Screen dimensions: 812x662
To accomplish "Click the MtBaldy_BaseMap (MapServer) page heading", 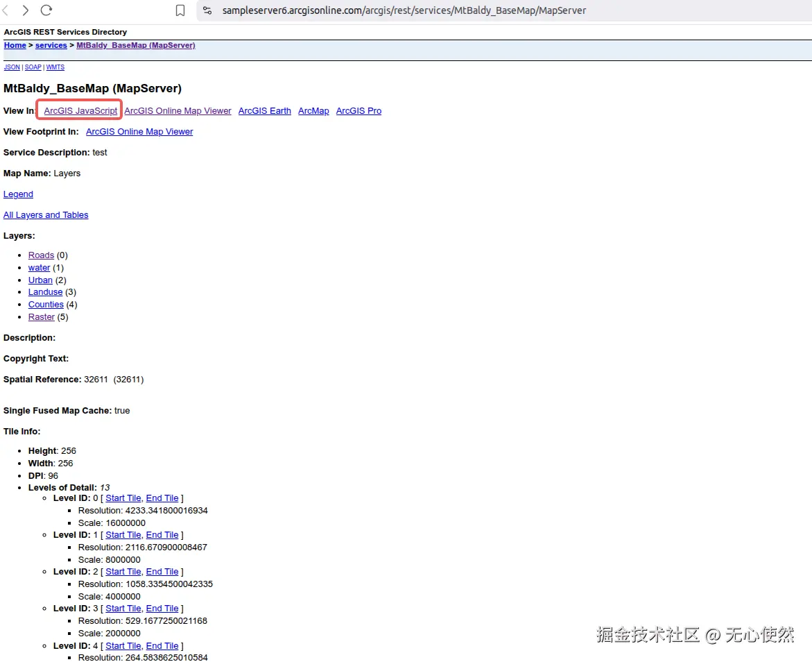I will point(92,88).
